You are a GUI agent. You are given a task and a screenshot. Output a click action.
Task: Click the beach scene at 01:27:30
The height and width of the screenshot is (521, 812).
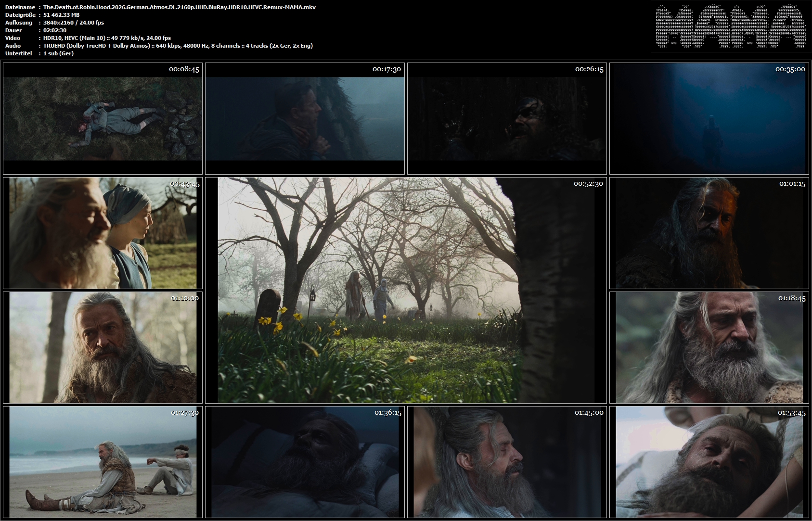[x=103, y=462]
